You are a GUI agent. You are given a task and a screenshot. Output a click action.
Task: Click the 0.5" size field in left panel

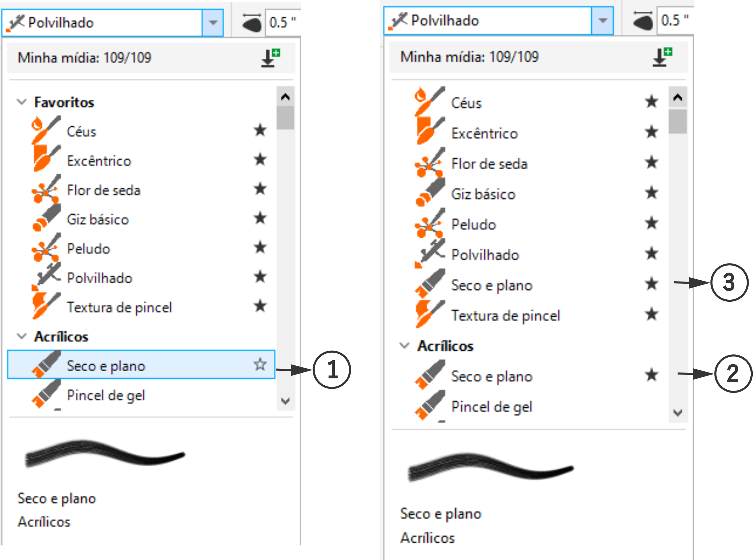pyautogui.click(x=283, y=23)
